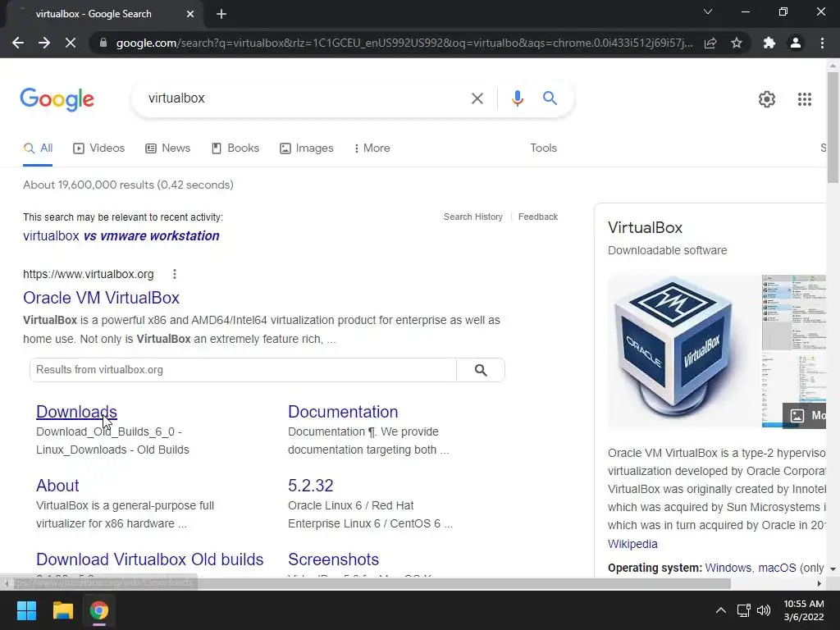Viewport: 840px width, 630px height.
Task: Click the horizontal scrollbar thumb
Action: (370, 583)
